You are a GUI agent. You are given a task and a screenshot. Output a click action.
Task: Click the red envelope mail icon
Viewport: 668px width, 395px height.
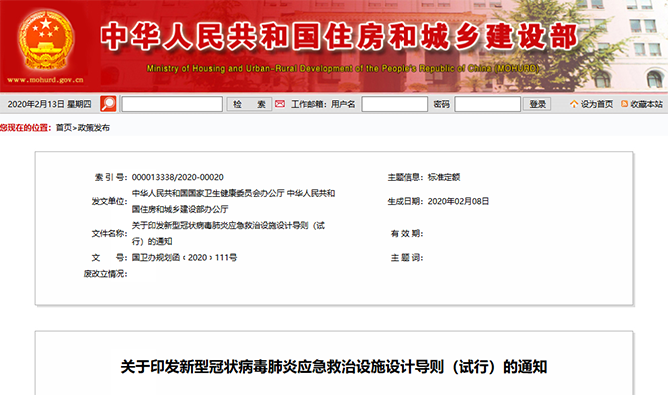click(279, 104)
